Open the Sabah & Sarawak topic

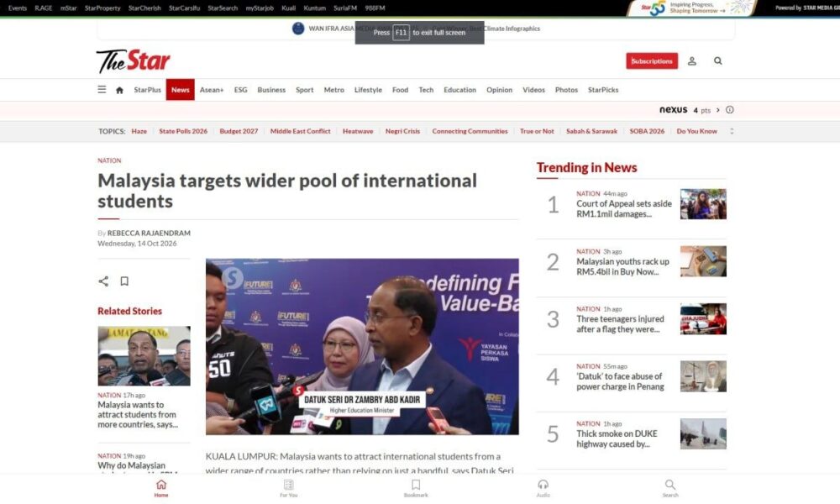click(x=592, y=131)
